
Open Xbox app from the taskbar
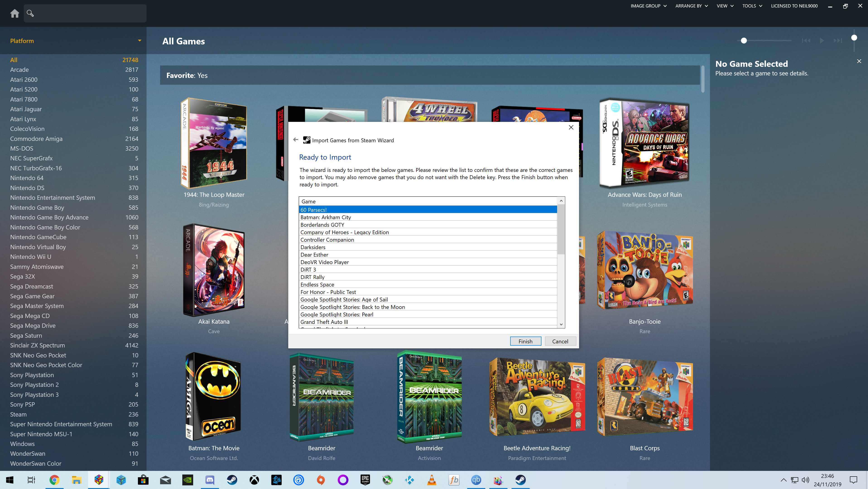point(254,480)
